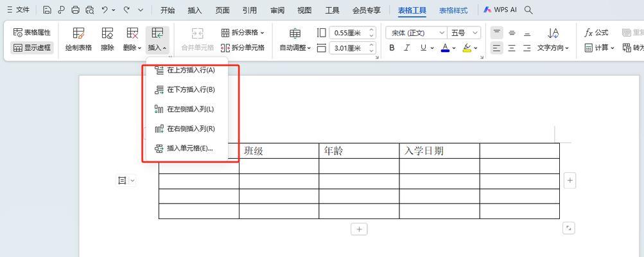Viewport: 644px width, 257px height.
Task: Open the 五号 font size dropdown
Action: tap(464, 33)
